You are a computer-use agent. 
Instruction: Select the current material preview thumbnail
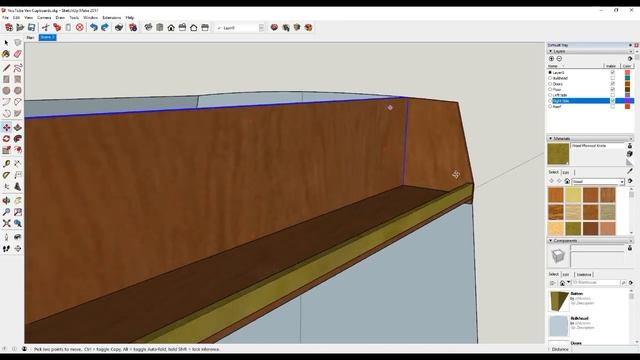click(558, 154)
